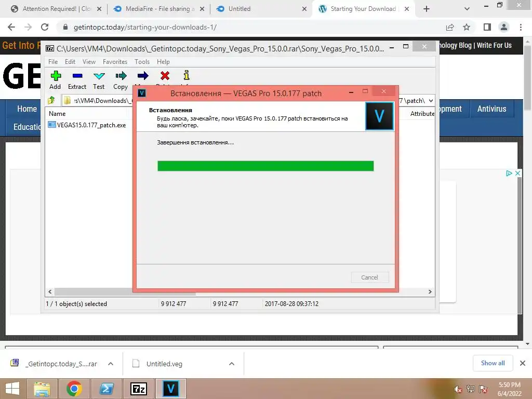Image resolution: width=532 pixels, height=399 pixels.
Task: Expand the 7-Zip path address dropdown
Action: 431,100
